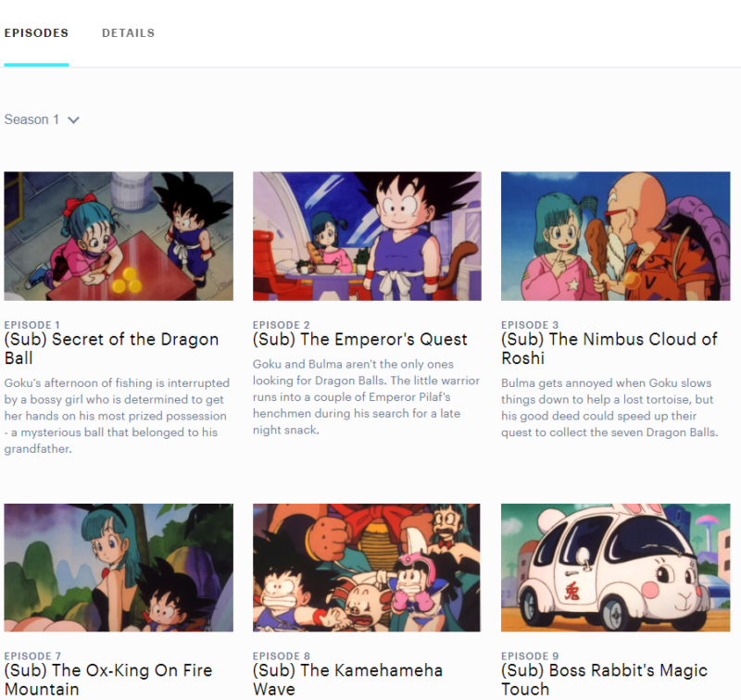Click the "EPISODE 2" label
This screenshot has height=700, width=741.
(x=282, y=325)
